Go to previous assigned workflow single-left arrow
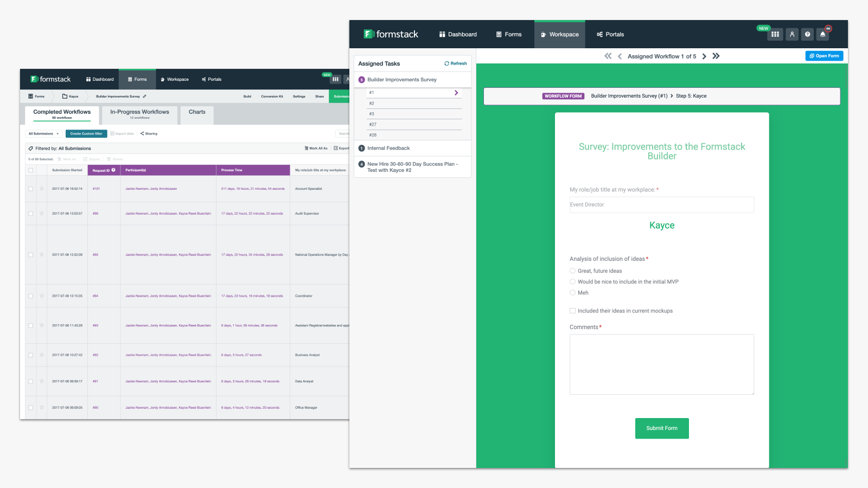Viewport: 868px width, 488px height. click(620, 56)
